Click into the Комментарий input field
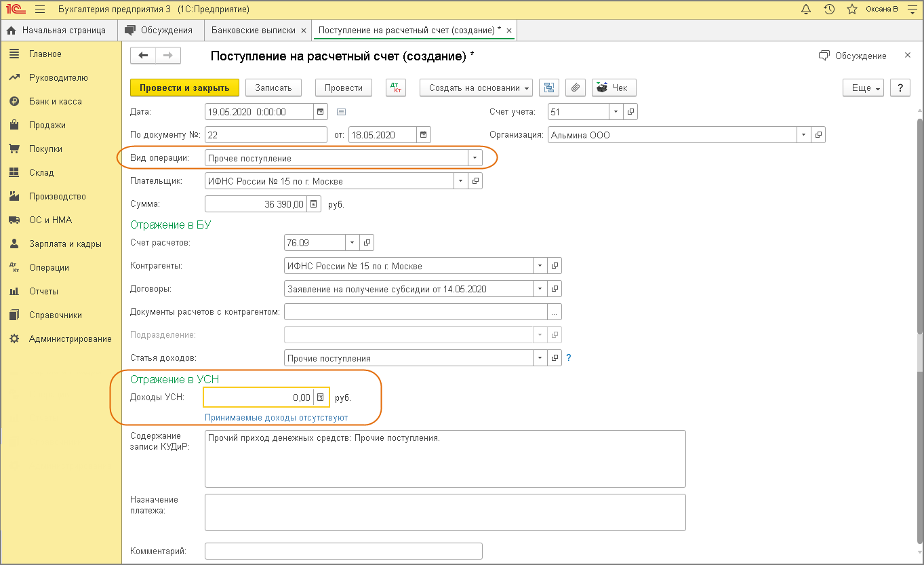This screenshot has height=565, width=924. tap(343, 551)
